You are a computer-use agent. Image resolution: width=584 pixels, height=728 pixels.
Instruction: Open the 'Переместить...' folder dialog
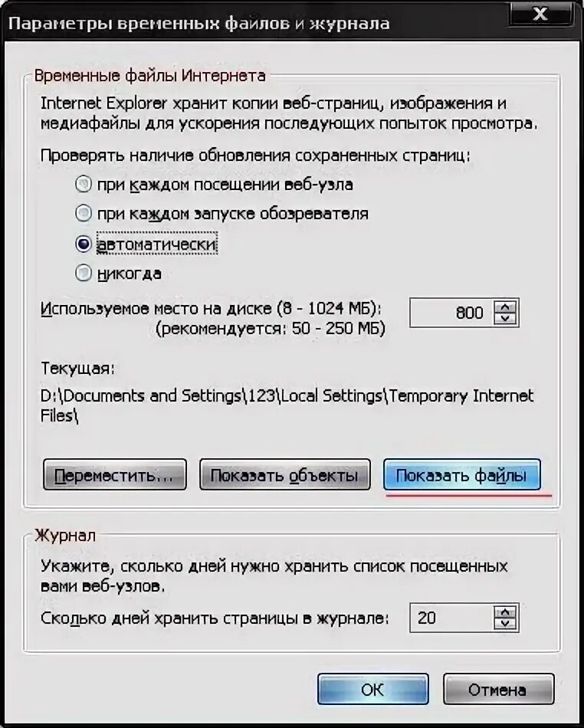tap(115, 475)
